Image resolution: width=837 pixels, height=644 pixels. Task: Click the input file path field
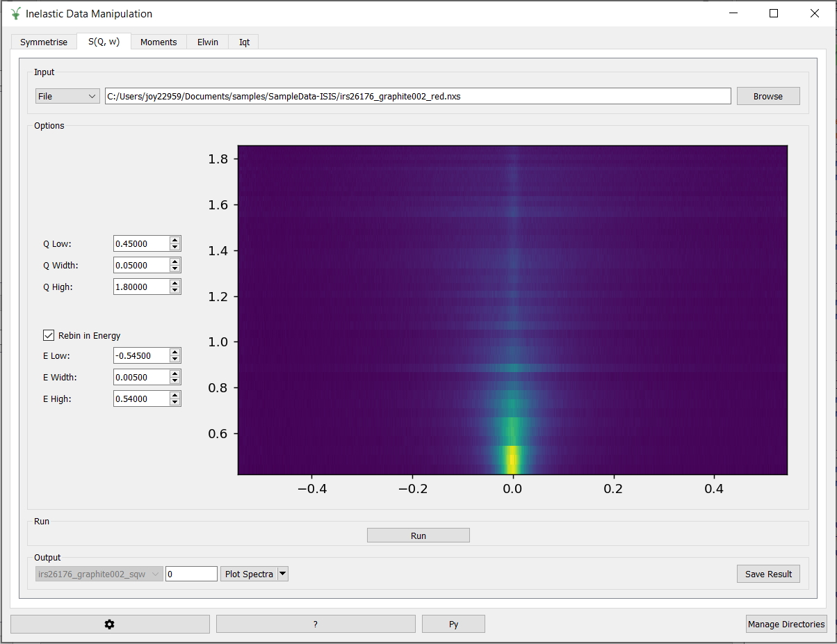417,97
